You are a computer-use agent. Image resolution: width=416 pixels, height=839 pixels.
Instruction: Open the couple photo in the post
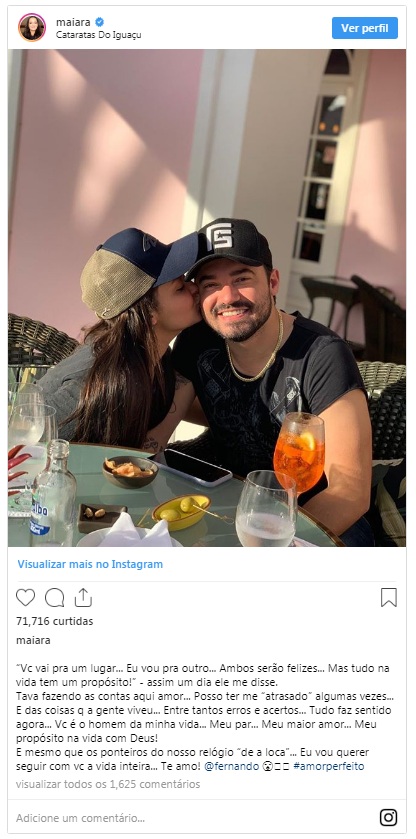[x=207, y=298]
